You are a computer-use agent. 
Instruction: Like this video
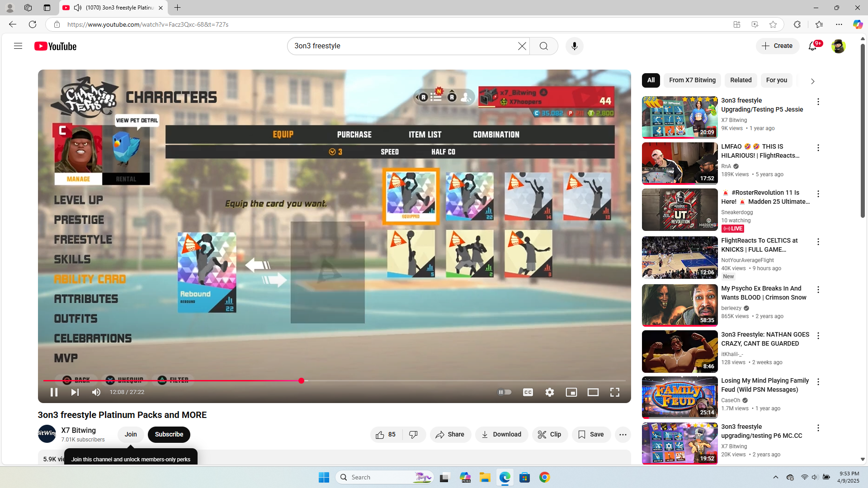[x=386, y=435]
